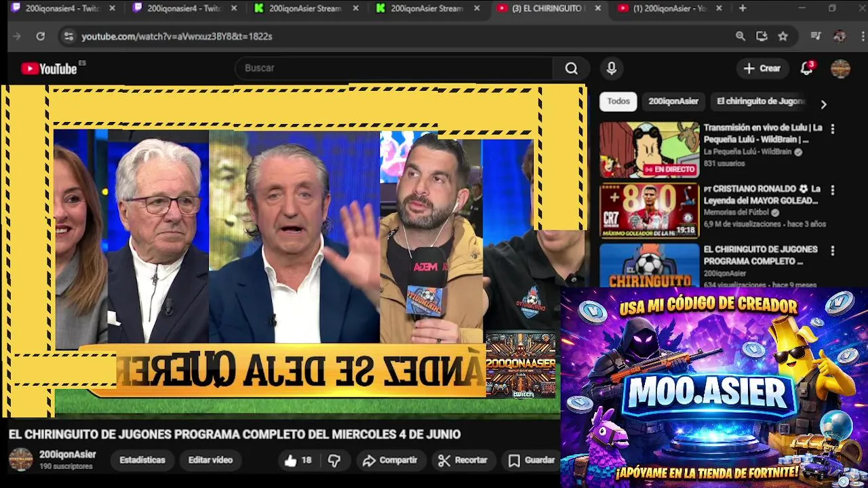Open the CRISTIANO RONALDO La Leyenda title
This screenshot has width=868, height=488.
[762, 195]
